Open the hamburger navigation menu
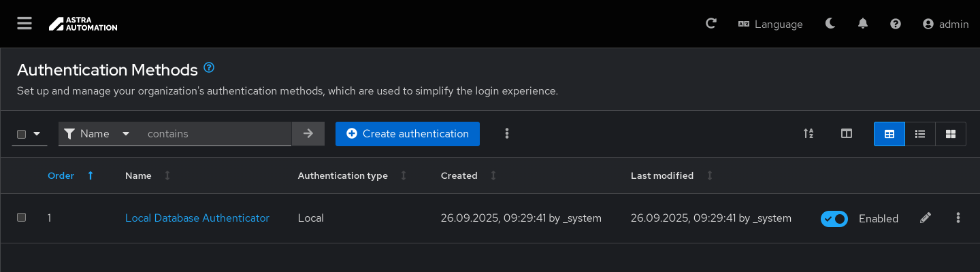The image size is (980, 272). pos(24,24)
